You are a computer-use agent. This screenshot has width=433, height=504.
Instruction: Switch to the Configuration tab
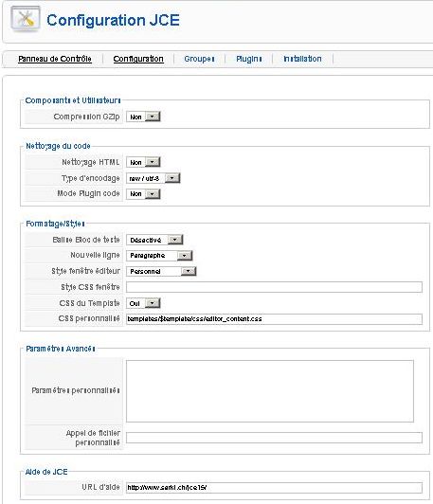(138, 59)
